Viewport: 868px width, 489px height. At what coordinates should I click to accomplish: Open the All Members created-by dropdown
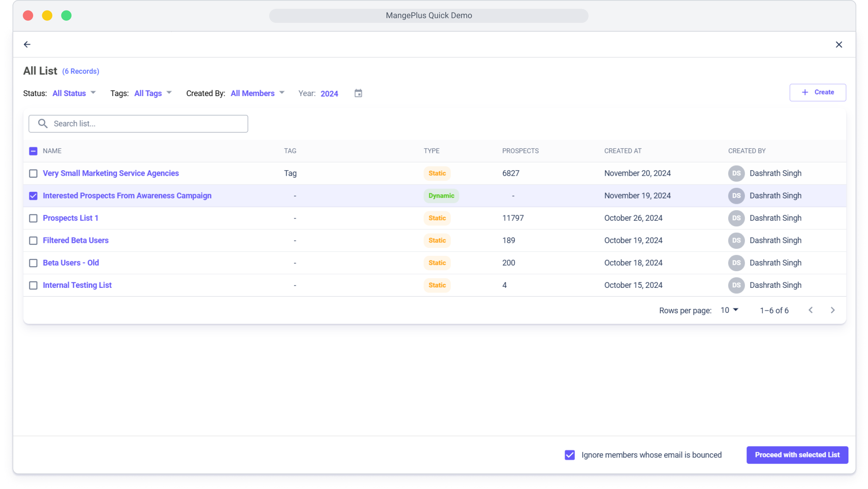257,93
